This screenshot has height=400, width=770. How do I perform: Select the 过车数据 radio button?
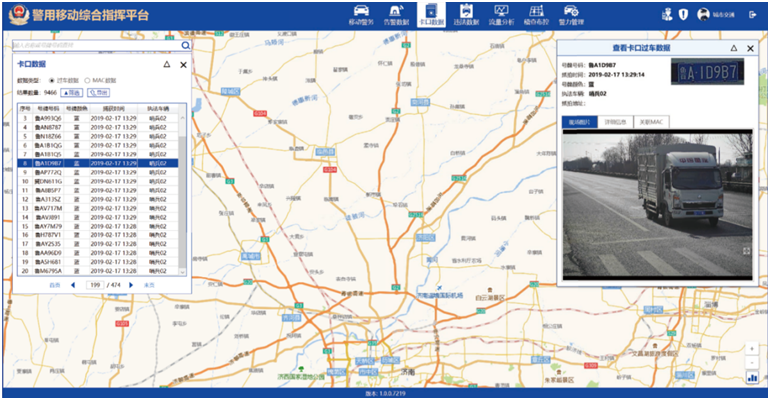[x=52, y=80]
